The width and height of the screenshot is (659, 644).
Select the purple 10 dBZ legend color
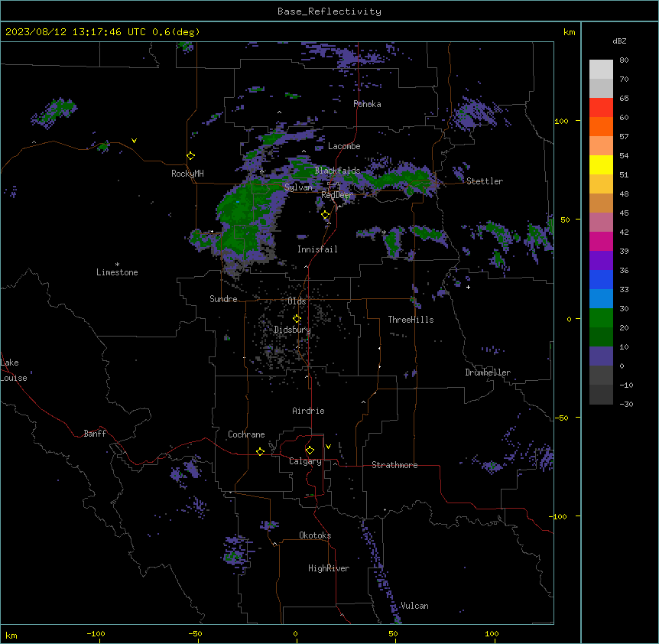tap(601, 356)
